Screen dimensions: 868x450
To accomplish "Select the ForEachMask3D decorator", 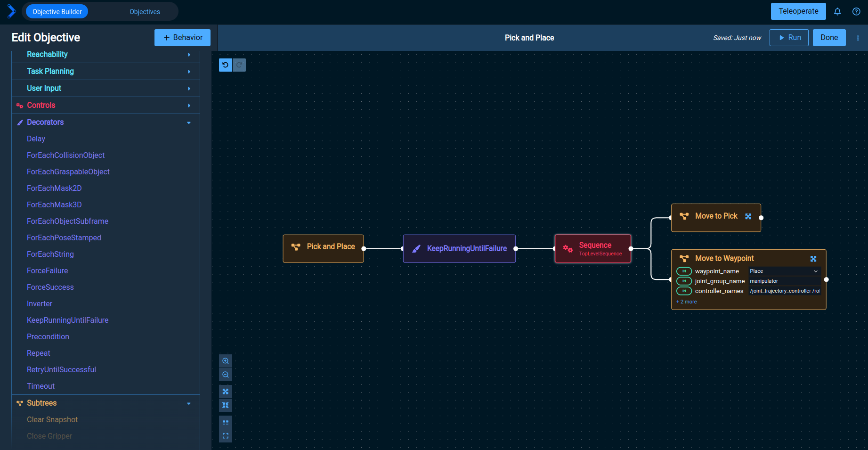I will (54, 205).
